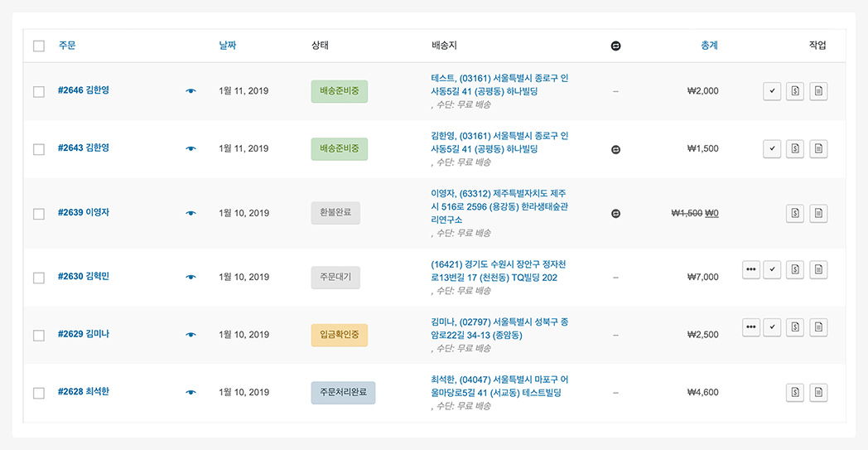Tick the select-all checkbox in the header
The image size is (868, 450).
(39, 46)
